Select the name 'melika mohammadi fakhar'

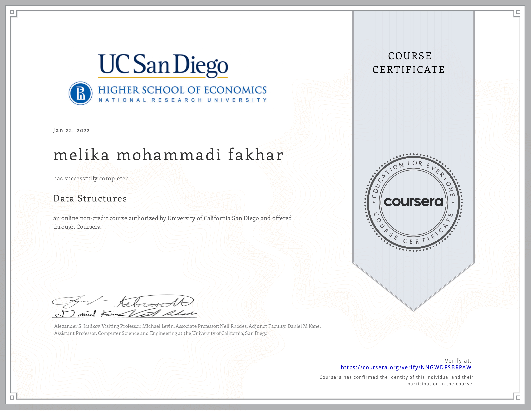[168, 155]
